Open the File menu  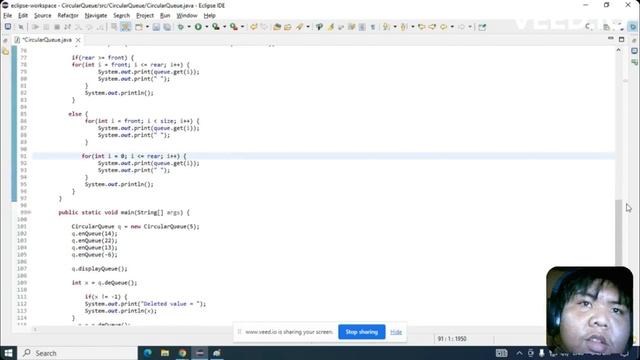coord(7,16)
